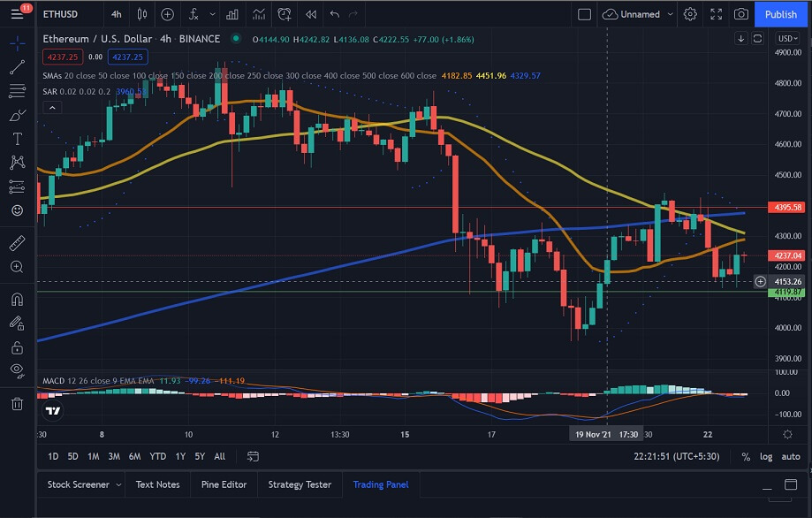Toggle magnet mode in left toolbar

point(17,300)
